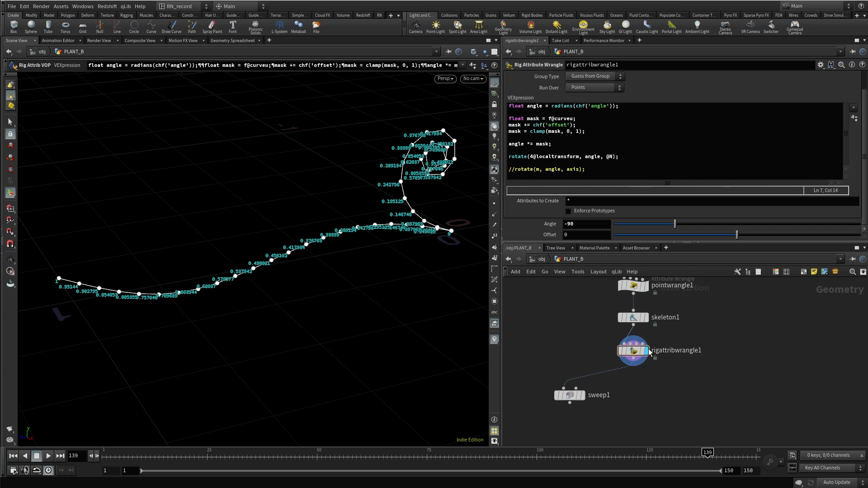Open the Auto Update mode button
This screenshot has width=868, height=488.
836,483
